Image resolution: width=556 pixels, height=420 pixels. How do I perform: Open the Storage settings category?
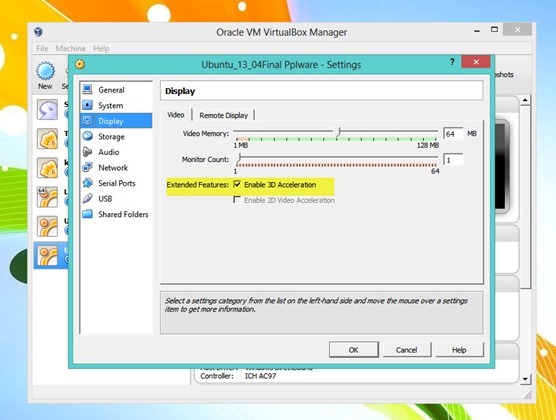(116, 137)
